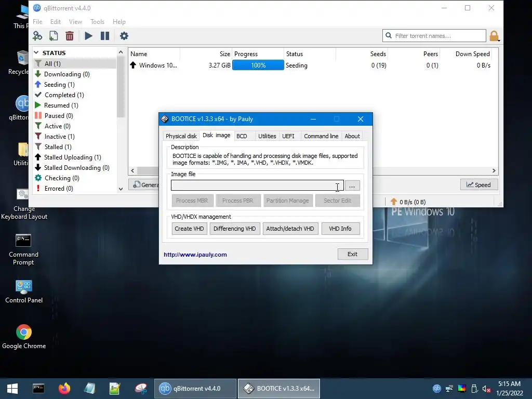Screen dimensions: 532x399
Task: Click the Command Prompt desktop icon
Action: click(x=23, y=249)
